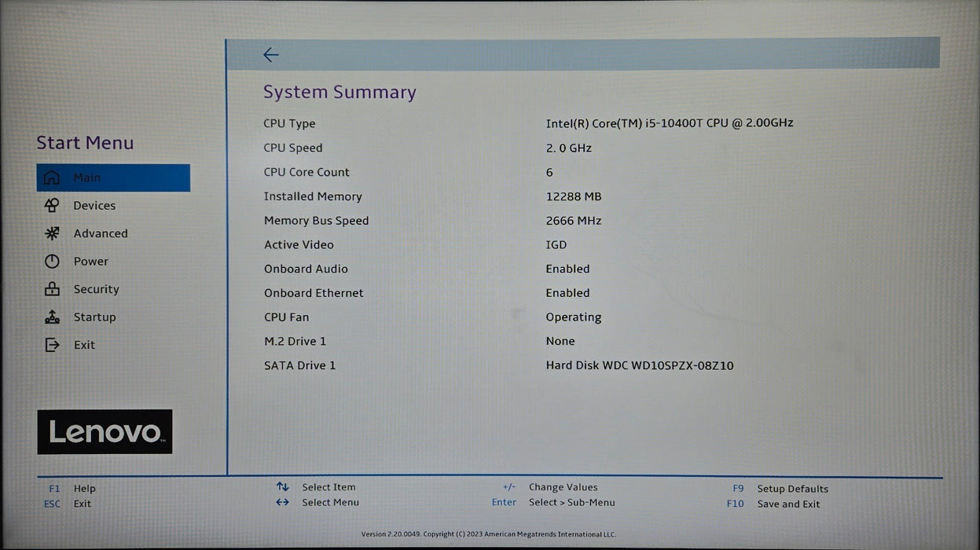The width and height of the screenshot is (980, 550).
Task: Click the Startup boot icon
Action: (52, 317)
